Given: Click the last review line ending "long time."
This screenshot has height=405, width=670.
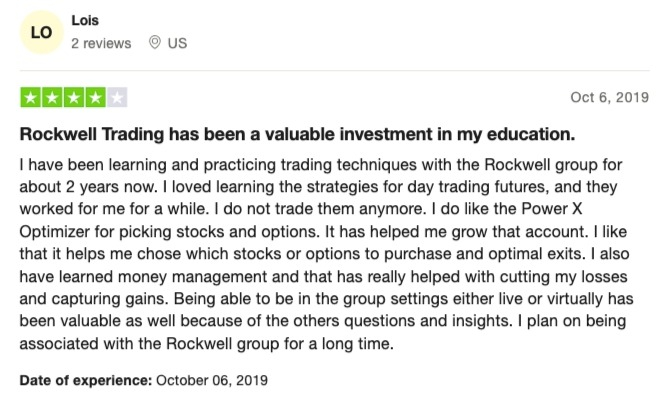Looking at the screenshot, I should click(x=206, y=343).
